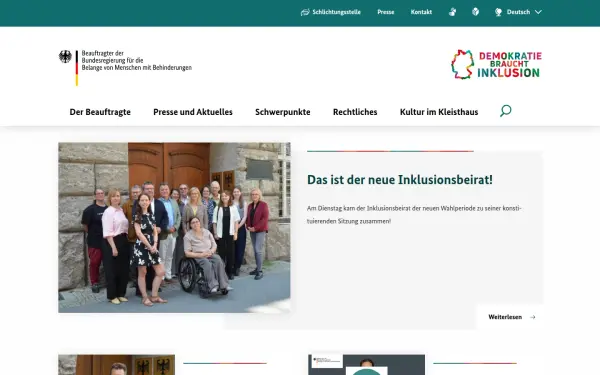Click the federal eagle logo
Image resolution: width=600 pixels, height=375 pixels.
pos(65,57)
